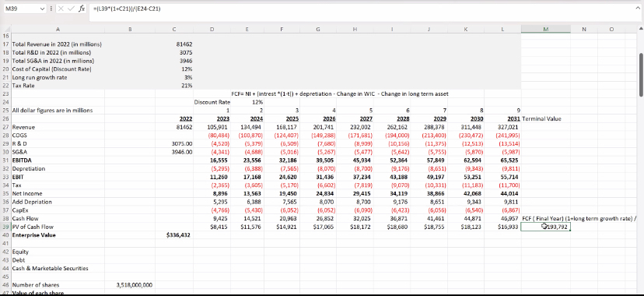This screenshot has width=644, height=296.
Task: Select 2028 EBIT cell 43,188
Action: 392,177
